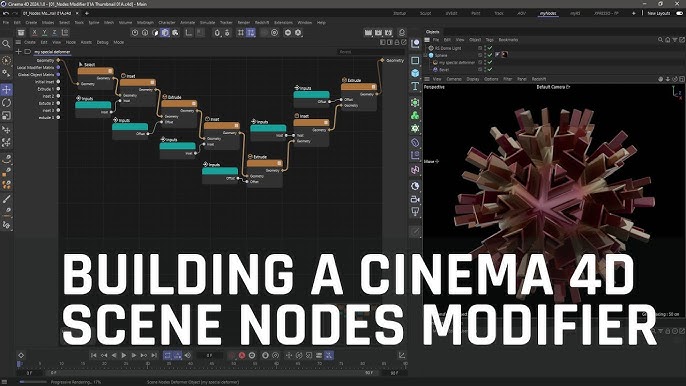
Task: Select the Scale tool below Rotate
Action: point(7,116)
